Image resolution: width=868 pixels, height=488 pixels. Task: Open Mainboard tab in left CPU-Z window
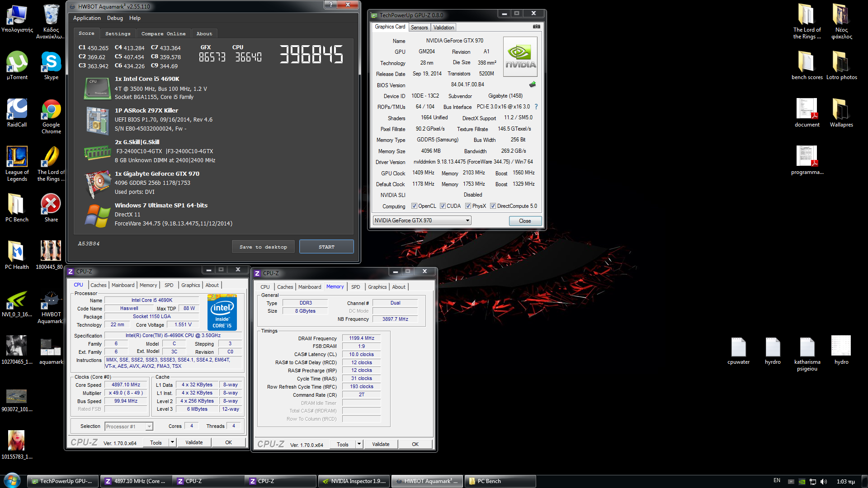[123, 285]
